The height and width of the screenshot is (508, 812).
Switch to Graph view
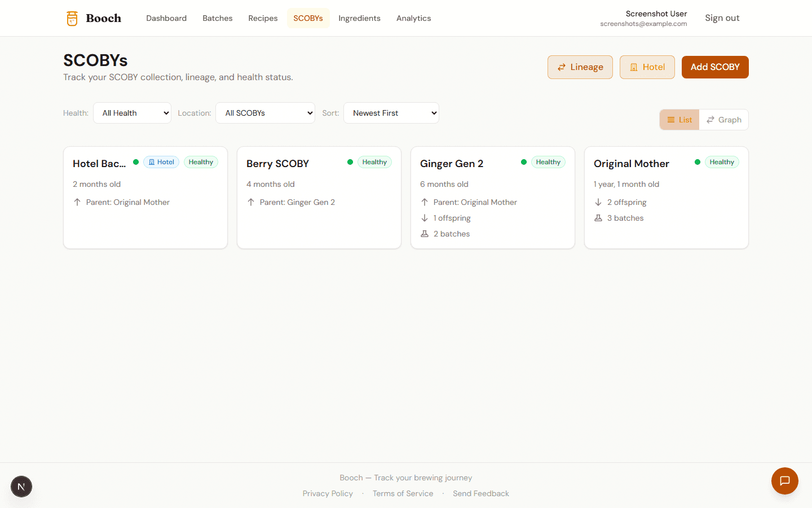724,120
